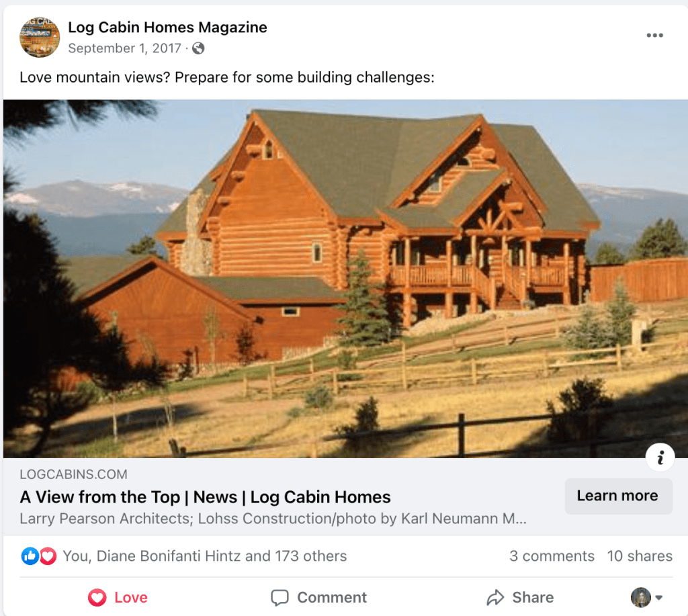The image size is (688, 616).
Task: View the 10 shares
Action: click(640, 556)
